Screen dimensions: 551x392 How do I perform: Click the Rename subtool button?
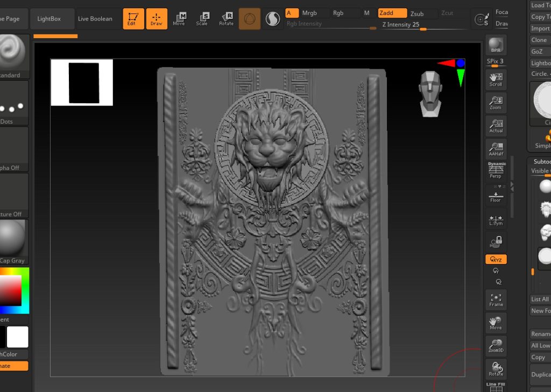point(540,334)
